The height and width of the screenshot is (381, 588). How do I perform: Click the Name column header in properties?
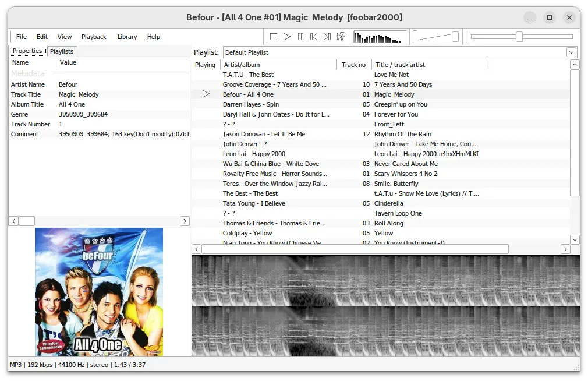[x=32, y=63]
